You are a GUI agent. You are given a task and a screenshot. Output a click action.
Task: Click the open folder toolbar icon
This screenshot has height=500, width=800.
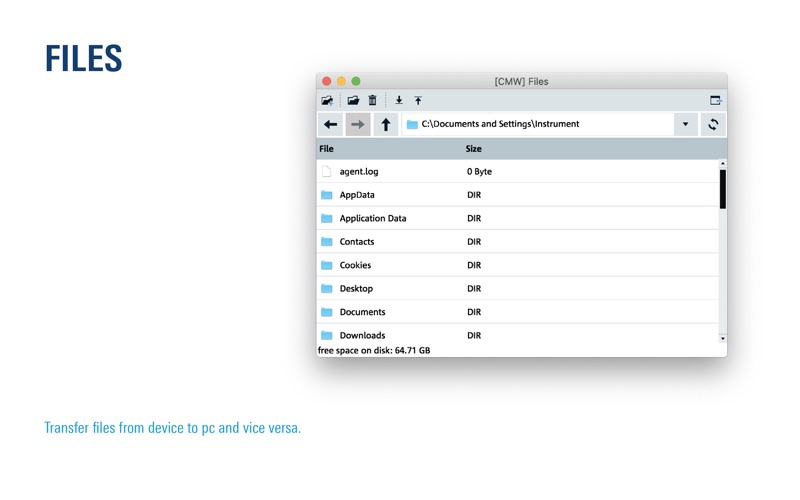click(x=353, y=101)
